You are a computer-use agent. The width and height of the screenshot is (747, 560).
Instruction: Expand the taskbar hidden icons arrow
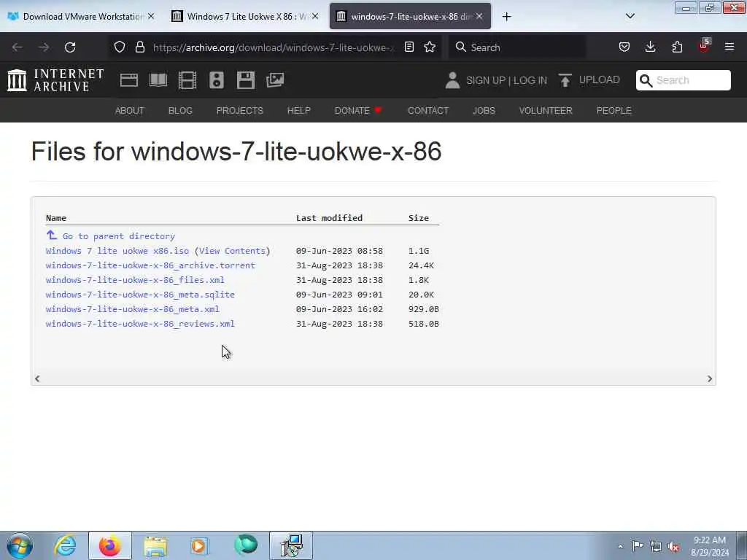[620, 546]
